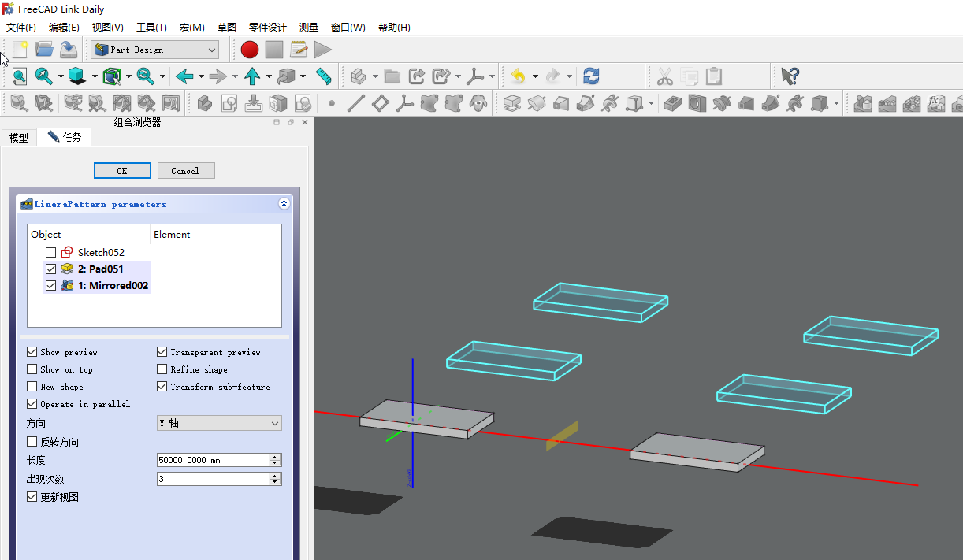Screen dimensions: 963x560
Task: Open the direction dropdown showing Y 轴
Action: [219, 423]
